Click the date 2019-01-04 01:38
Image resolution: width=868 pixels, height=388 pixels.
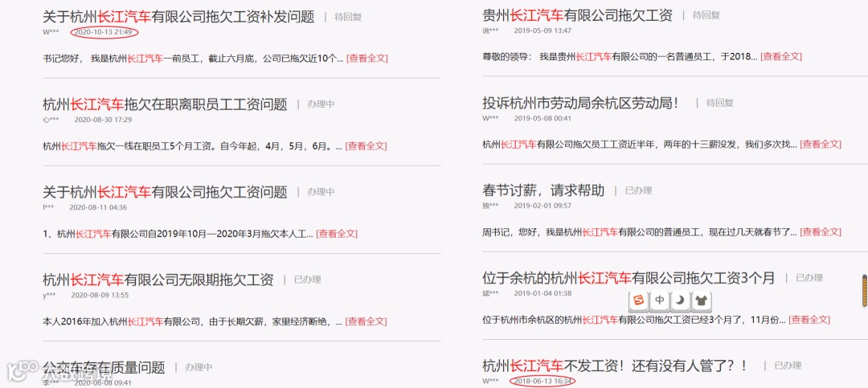542,293
